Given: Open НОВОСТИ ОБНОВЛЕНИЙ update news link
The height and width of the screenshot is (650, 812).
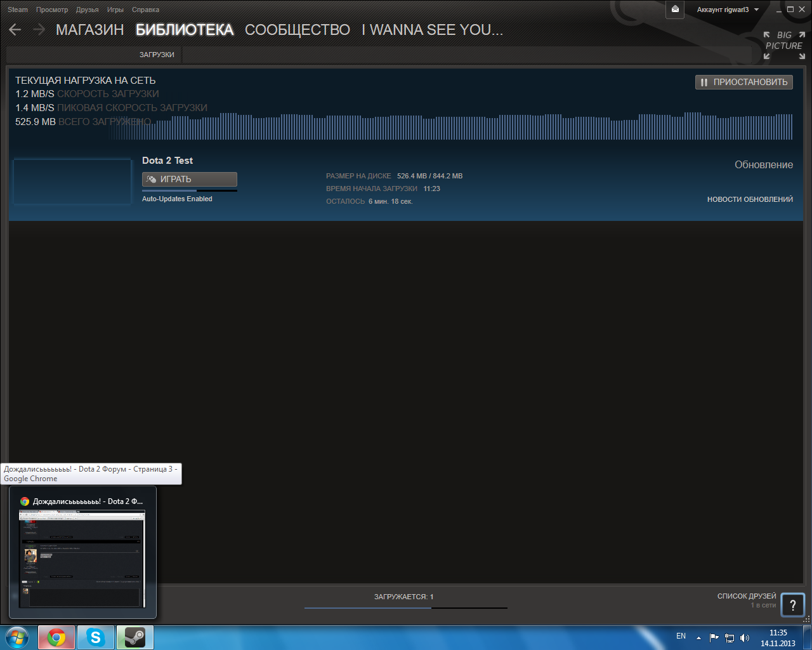Looking at the screenshot, I should (750, 199).
